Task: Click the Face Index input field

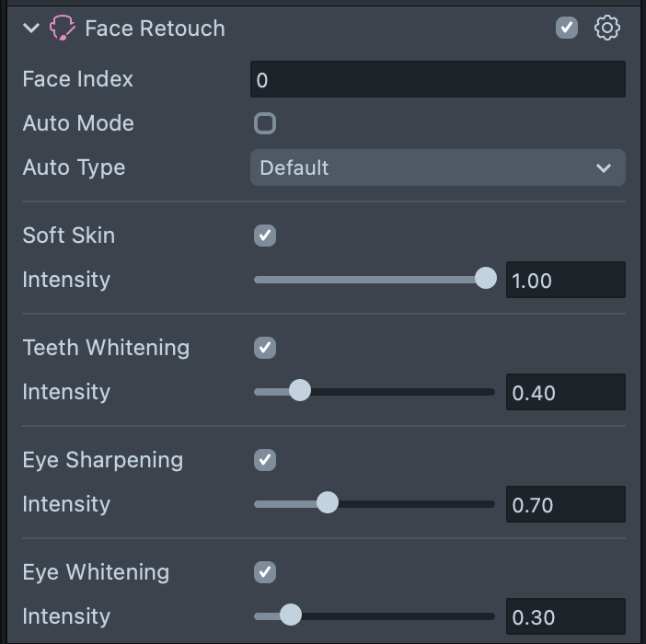Action: click(437, 80)
